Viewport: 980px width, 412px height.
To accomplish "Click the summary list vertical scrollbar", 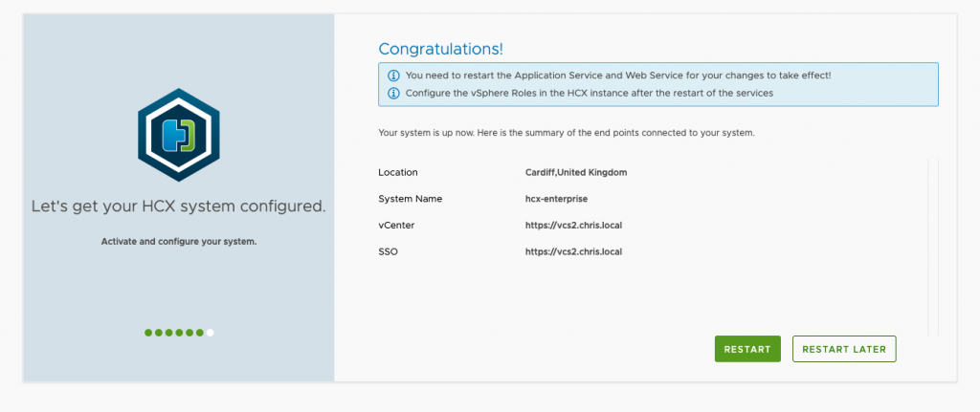I will [934, 248].
